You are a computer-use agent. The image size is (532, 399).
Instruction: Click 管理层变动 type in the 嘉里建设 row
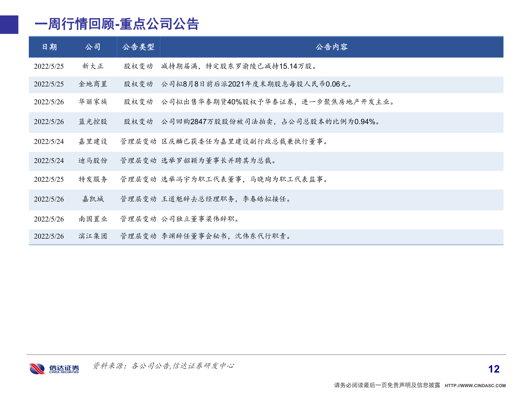[x=139, y=141]
